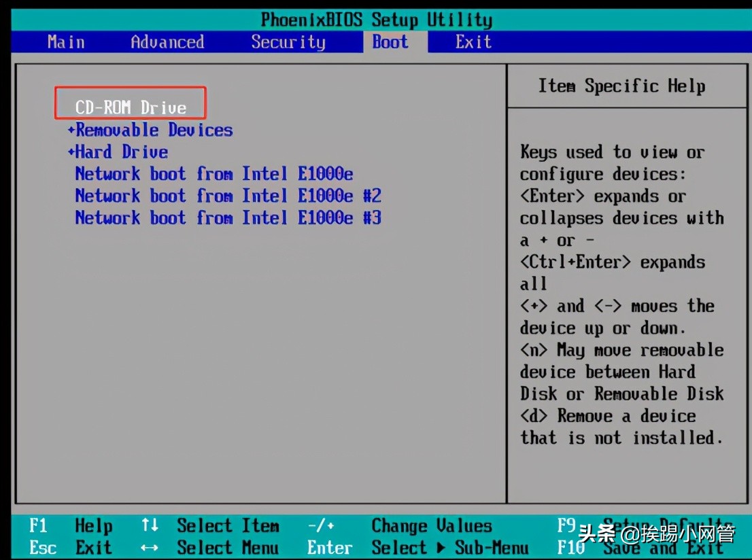Switch to the Boot tab
This screenshot has height=560, width=752.
point(390,41)
